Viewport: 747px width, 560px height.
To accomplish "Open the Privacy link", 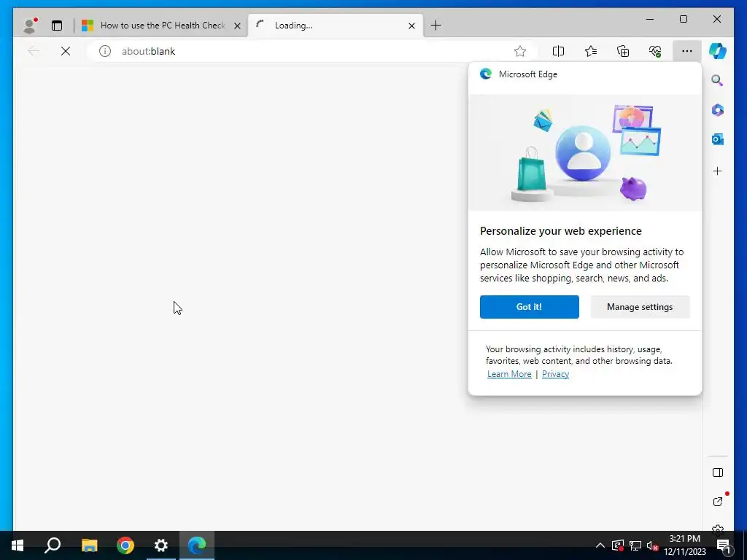I will click(555, 374).
